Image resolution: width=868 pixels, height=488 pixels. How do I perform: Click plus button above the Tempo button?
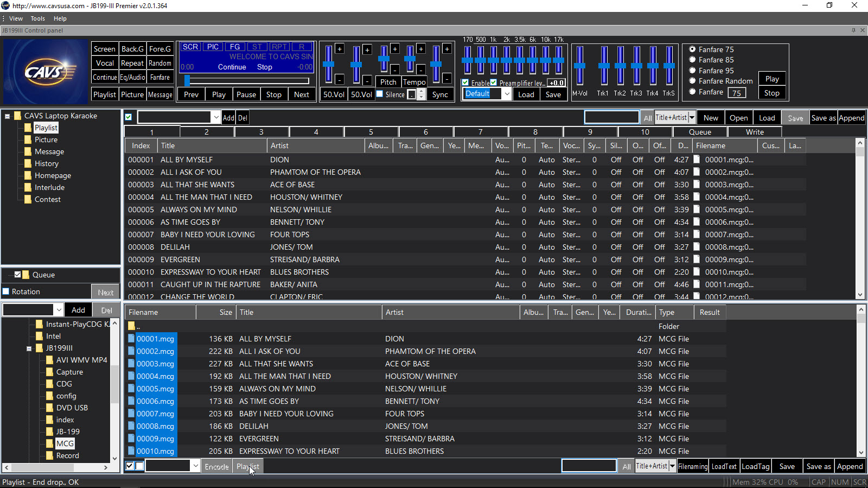421,49
